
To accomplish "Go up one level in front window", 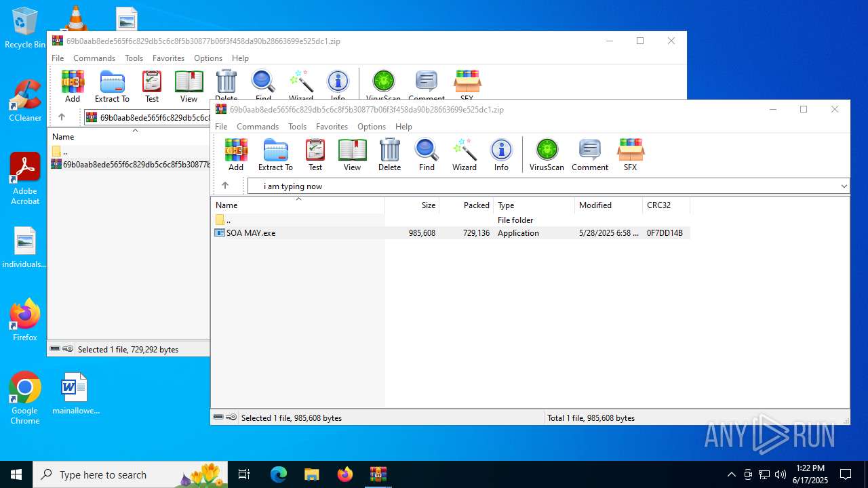I will pyautogui.click(x=225, y=186).
